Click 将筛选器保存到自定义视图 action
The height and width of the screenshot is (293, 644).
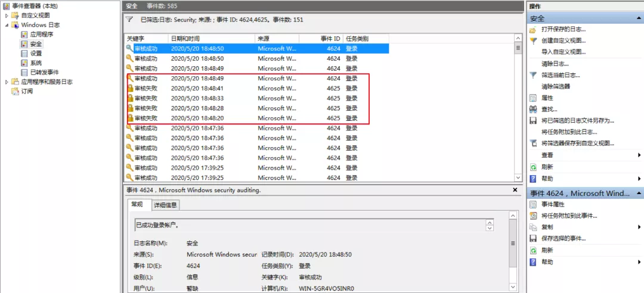pyautogui.click(x=578, y=143)
